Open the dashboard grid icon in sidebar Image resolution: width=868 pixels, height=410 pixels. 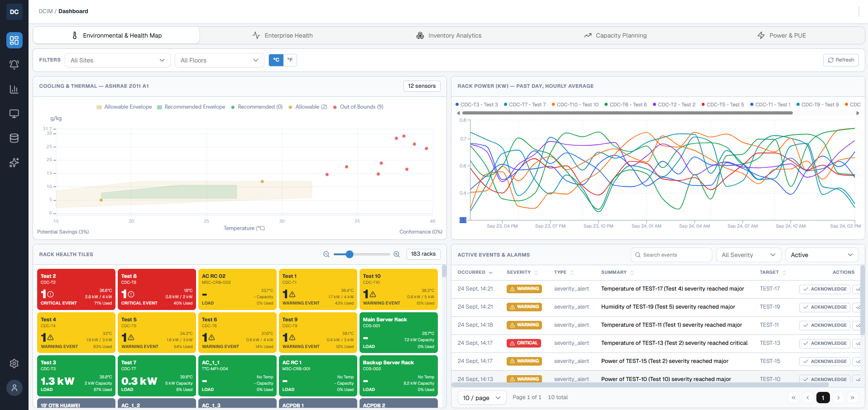[14, 40]
